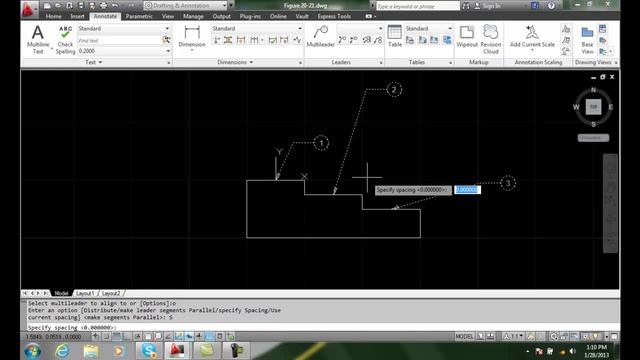
Task: Switch to the Model tab
Action: (61, 293)
